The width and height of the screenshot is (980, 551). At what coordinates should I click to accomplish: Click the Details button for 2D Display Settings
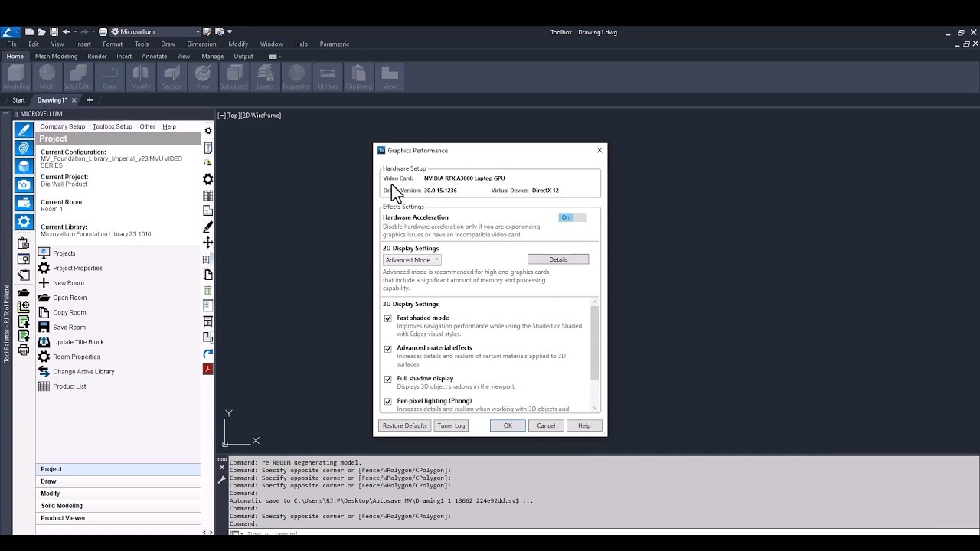558,259
